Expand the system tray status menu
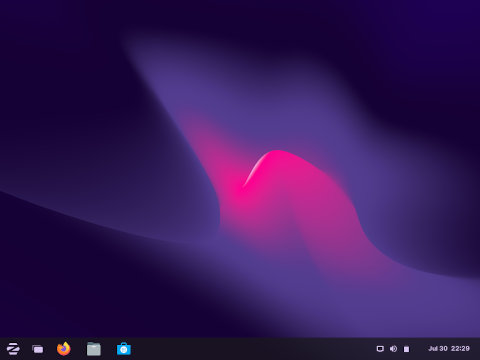This screenshot has width=480, height=360. coord(393,349)
